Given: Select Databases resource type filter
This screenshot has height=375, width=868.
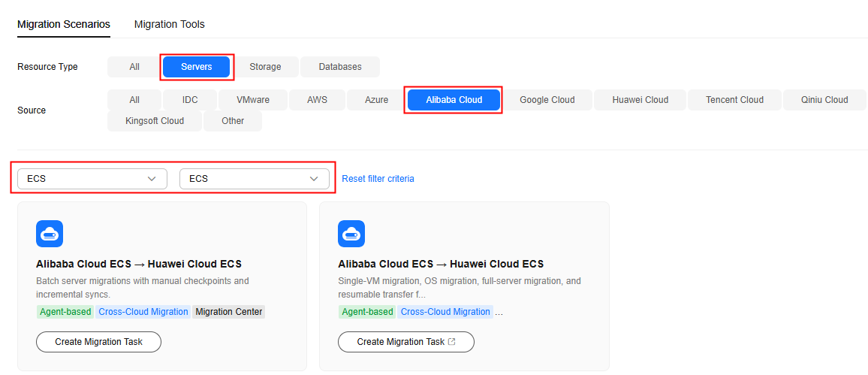Looking at the screenshot, I should click(x=340, y=67).
